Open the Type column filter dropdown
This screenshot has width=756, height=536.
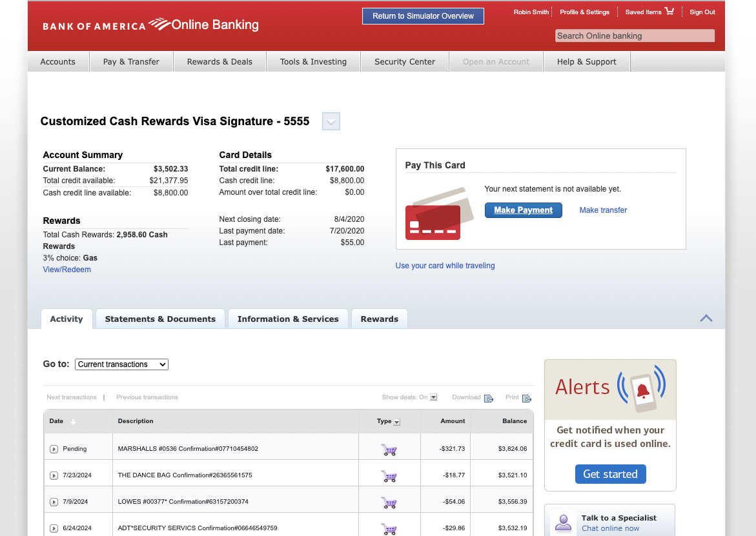tap(397, 422)
